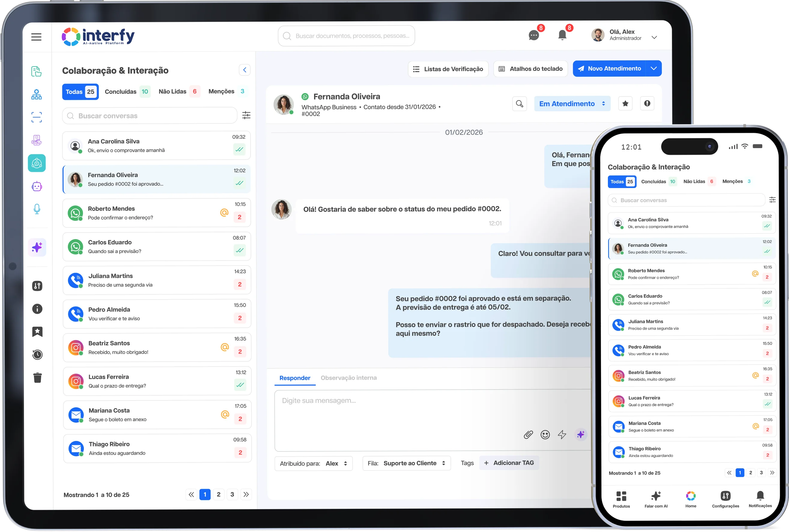Open the notifications bell in the tablet header
This screenshot has height=532, width=789.
click(x=562, y=35)
